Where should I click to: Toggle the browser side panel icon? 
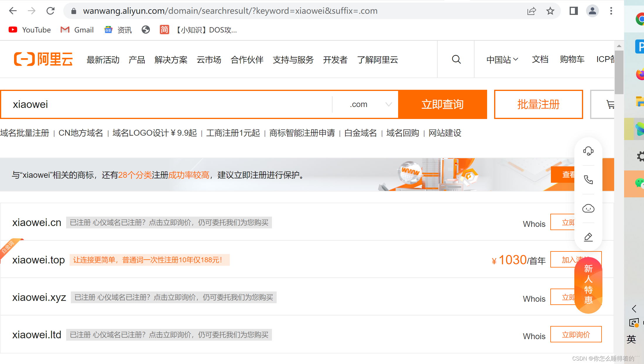point(573,11)
